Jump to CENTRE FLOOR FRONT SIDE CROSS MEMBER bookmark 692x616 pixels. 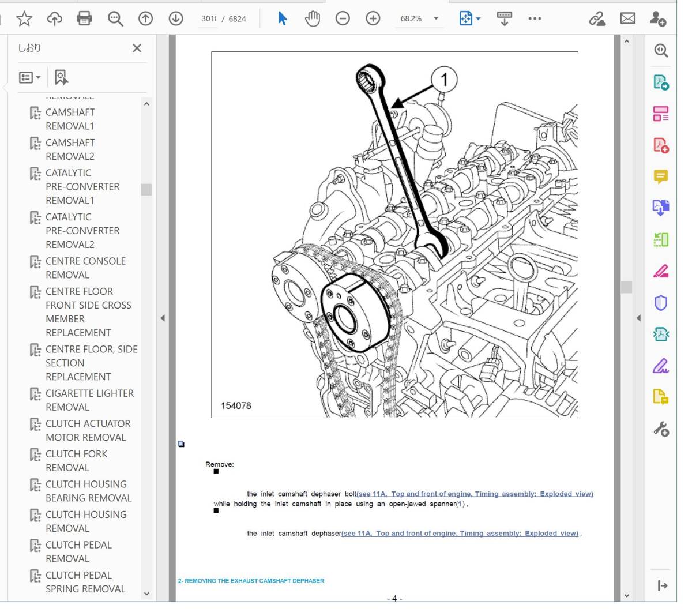[x=88, y=312]
